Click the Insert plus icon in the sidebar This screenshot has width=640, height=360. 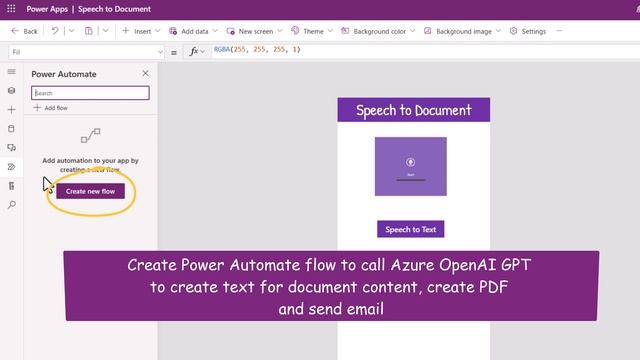11,109
